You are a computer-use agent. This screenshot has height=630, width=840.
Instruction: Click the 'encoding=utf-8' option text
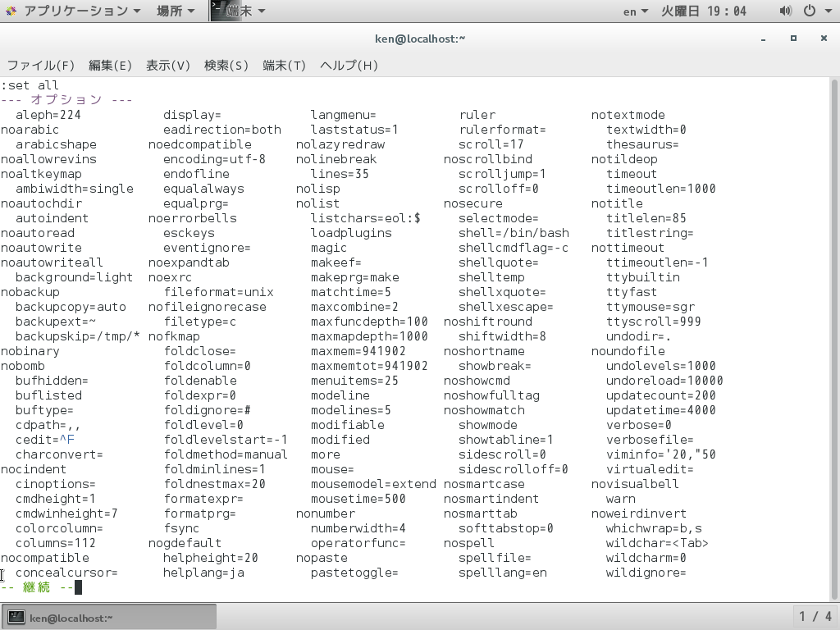214,159
